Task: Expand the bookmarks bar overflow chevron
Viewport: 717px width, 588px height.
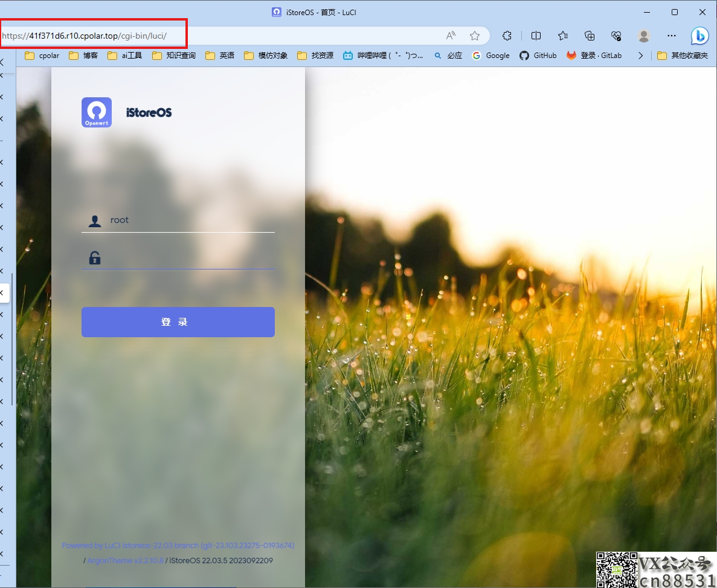Action: (x=641, y=56)
